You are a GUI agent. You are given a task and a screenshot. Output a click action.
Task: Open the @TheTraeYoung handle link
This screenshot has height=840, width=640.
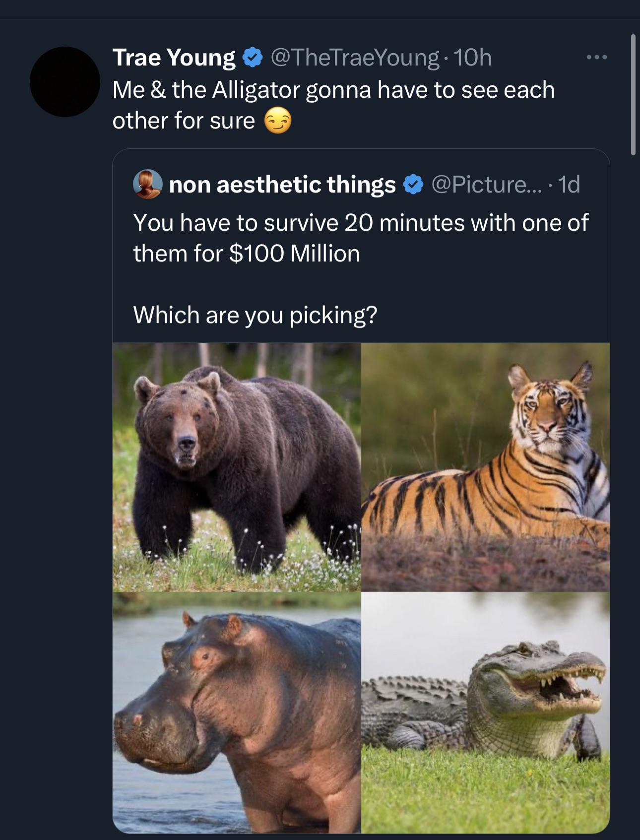pyautogui.click(x=355, y=58)
